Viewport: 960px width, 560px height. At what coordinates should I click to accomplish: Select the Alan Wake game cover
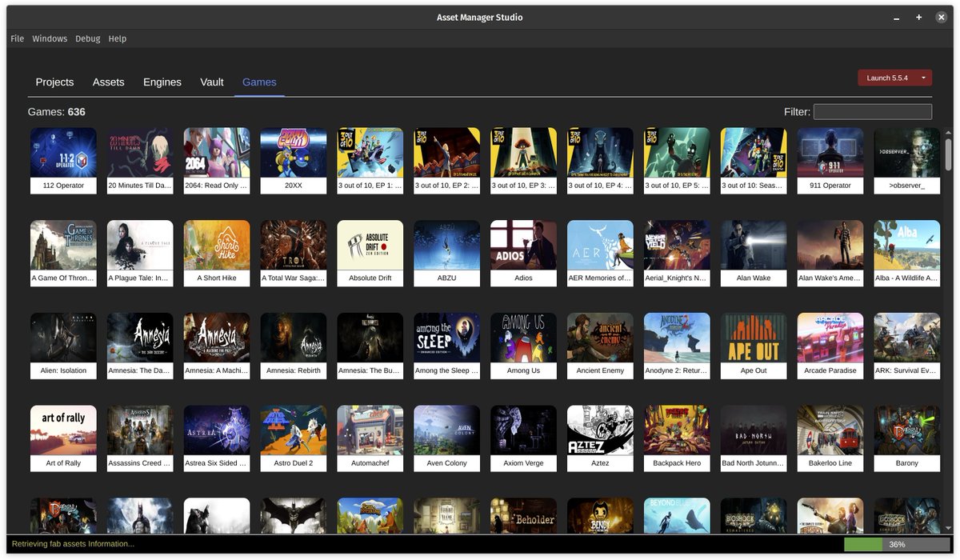754,245
